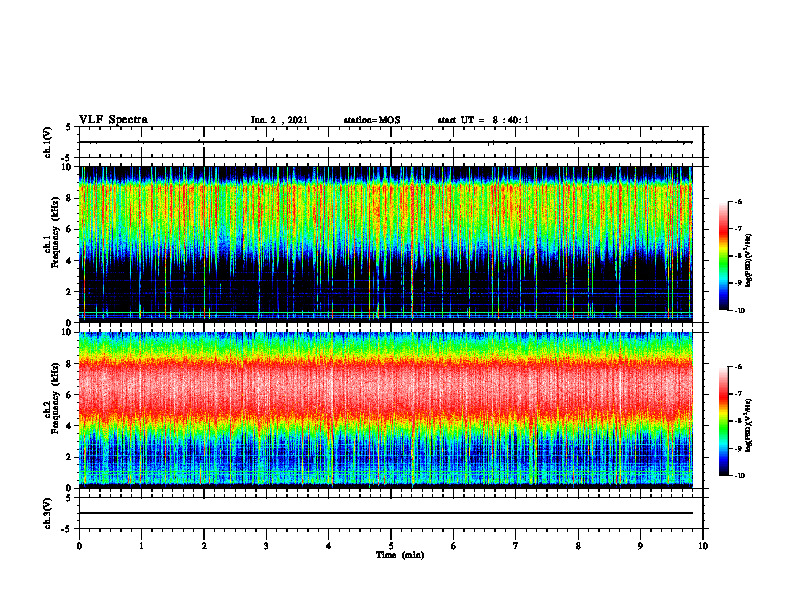Screen dimensions: 792x612
Task: Click the 'ch.3(V)' axis label
Action: [48, 513]
